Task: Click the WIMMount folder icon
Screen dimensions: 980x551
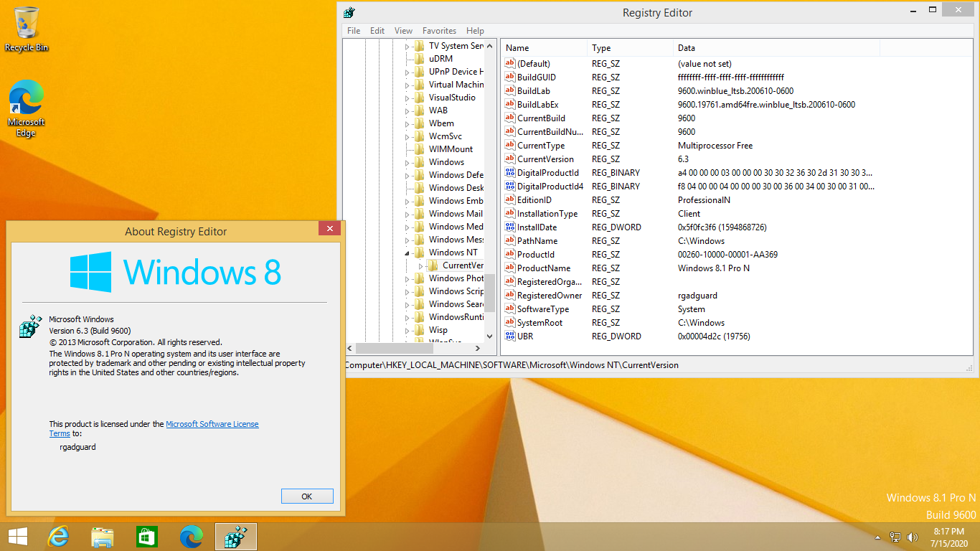Action: pyautogui.click(x=420, y=149)
